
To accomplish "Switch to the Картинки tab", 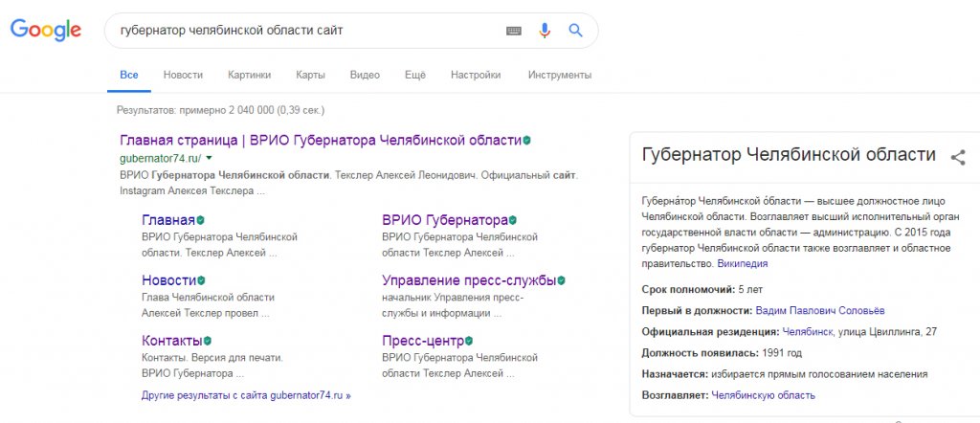I will click(249, 75).
